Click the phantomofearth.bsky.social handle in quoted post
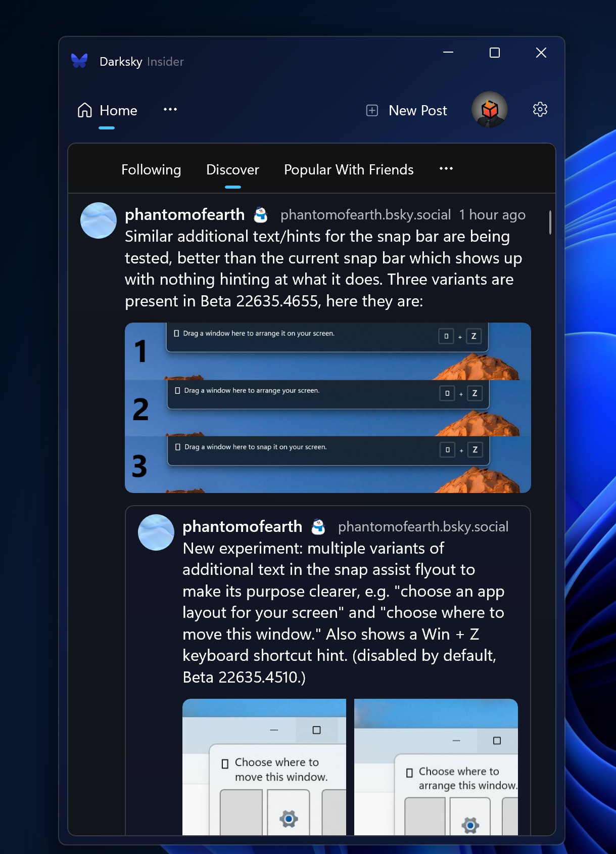616x854 pixels. (x=423, y=527)
